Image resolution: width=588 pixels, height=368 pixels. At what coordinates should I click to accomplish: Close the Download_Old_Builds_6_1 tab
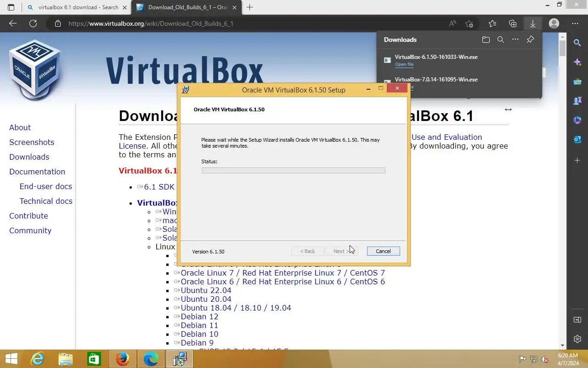234,7
